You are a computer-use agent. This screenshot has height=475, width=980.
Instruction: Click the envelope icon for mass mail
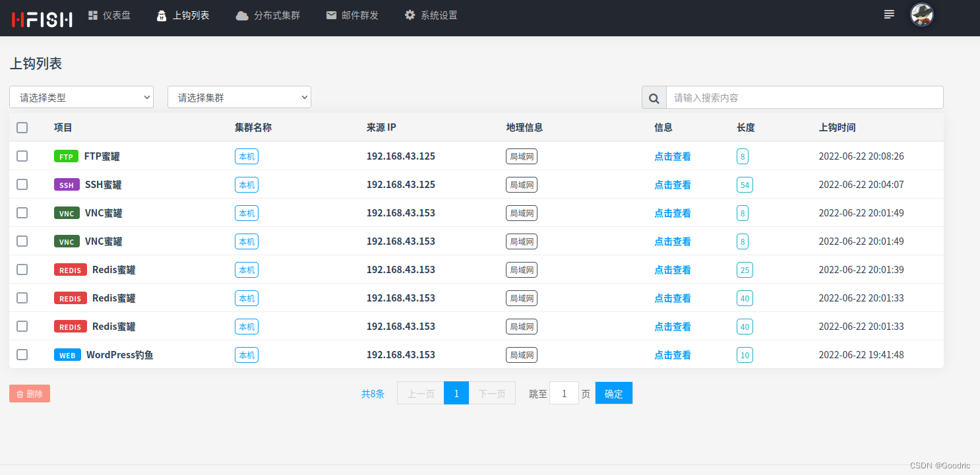[x=331, y=15]
